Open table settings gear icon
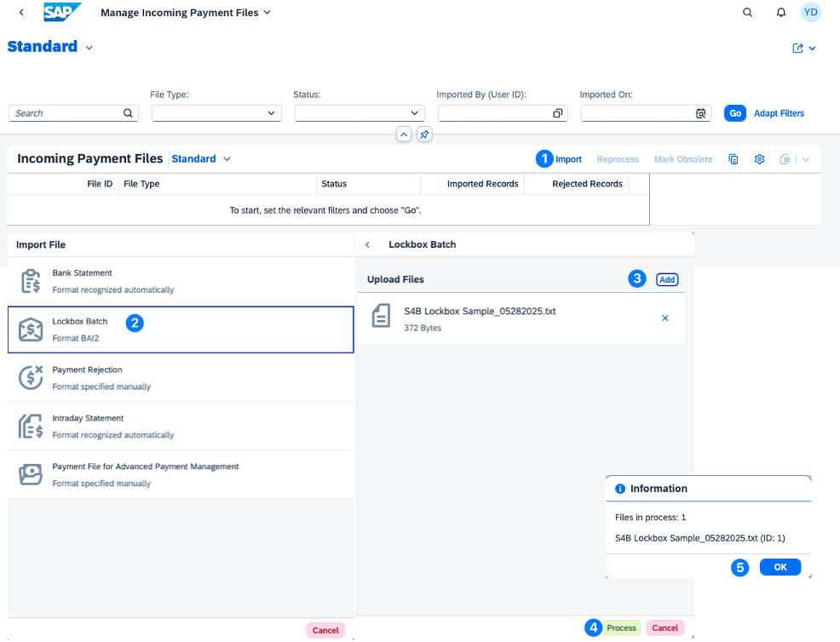840x642 pixels. [759, 159]
